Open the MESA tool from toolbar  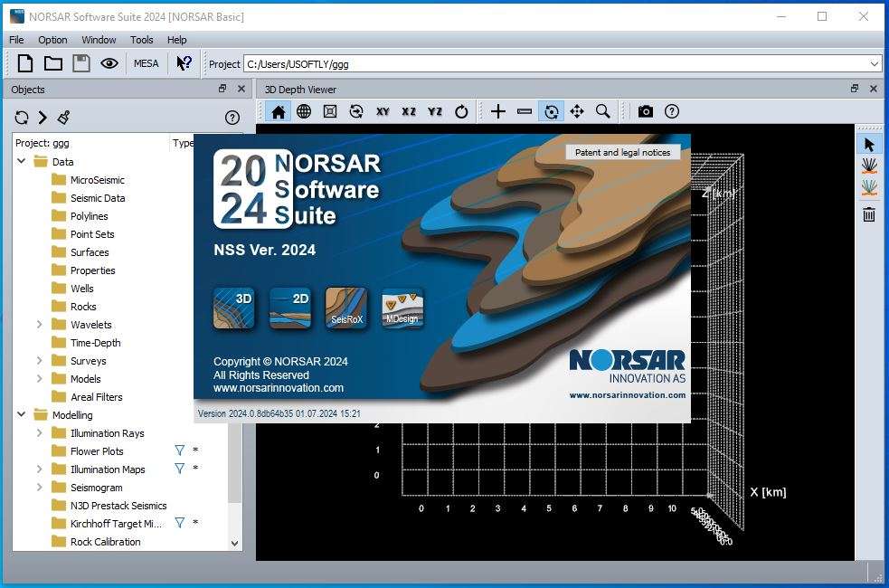point(146,63)
